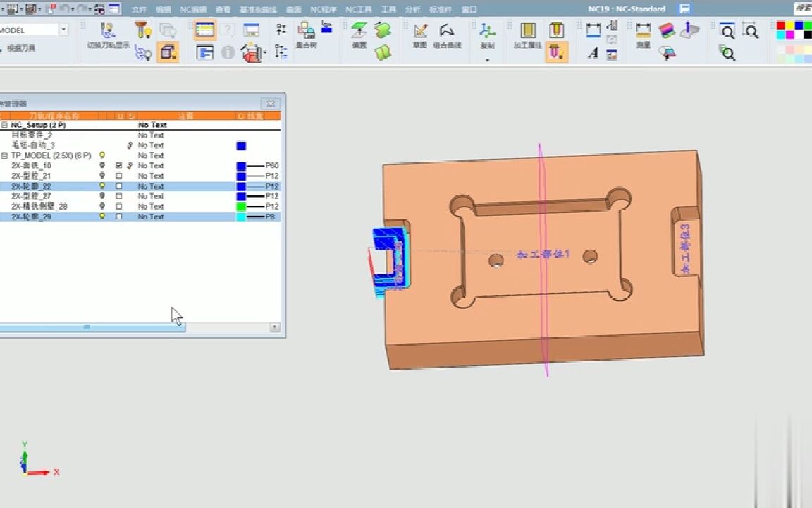The height and width of the screenshot is (508, 812).
Task: Collapse the TP_MODEL tree node
Action: [4, 155]
